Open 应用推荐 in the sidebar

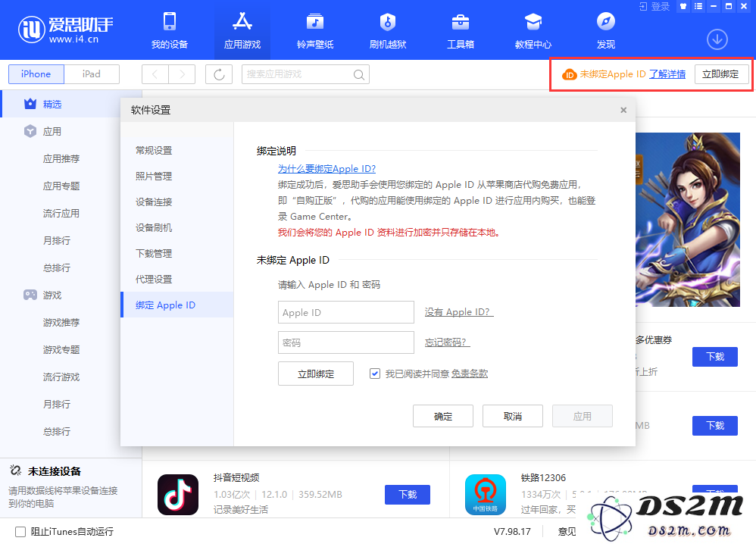[61, 158]
